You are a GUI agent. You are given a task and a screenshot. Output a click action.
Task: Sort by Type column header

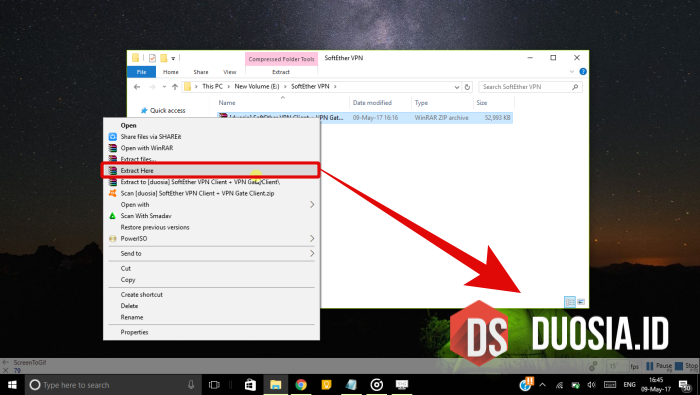tap(421, 103)
